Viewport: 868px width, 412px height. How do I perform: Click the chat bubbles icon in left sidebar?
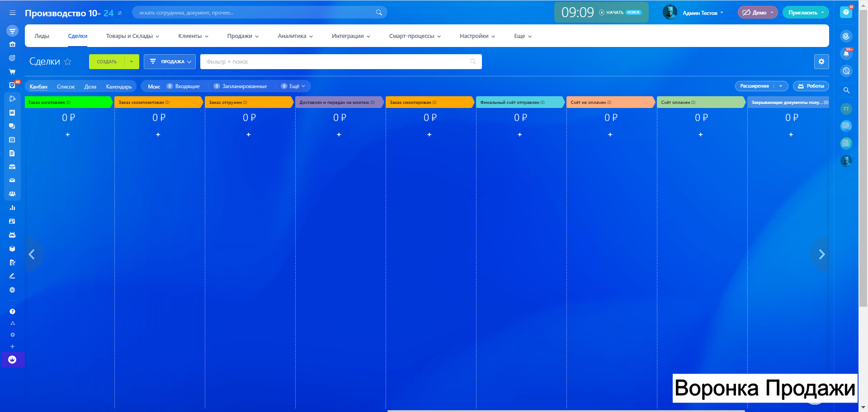(12, 126)
